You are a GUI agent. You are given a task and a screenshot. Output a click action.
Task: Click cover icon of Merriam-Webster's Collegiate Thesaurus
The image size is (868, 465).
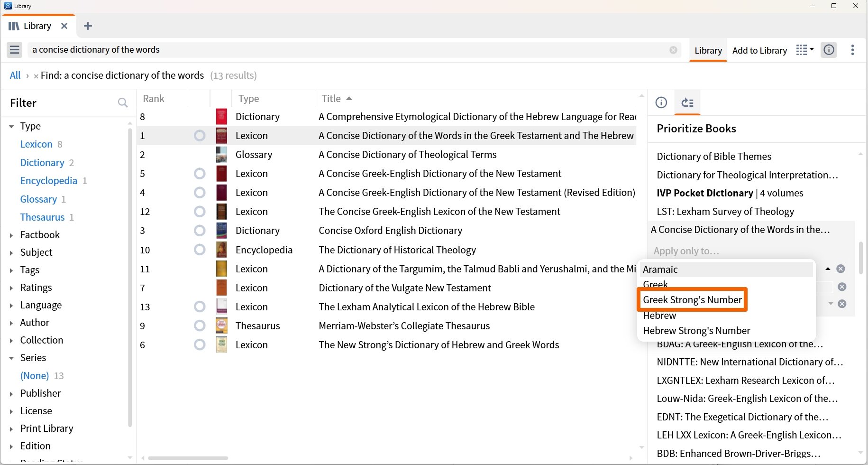point(221,326)
